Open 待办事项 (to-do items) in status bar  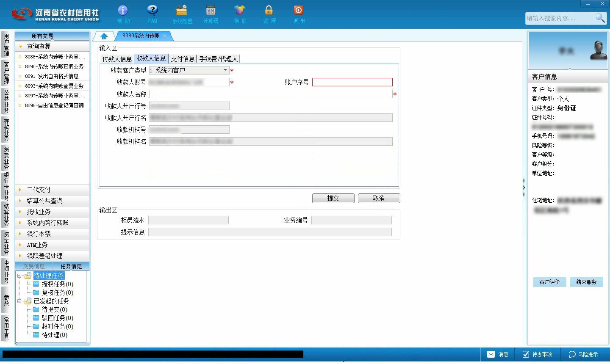pos(538,354)
